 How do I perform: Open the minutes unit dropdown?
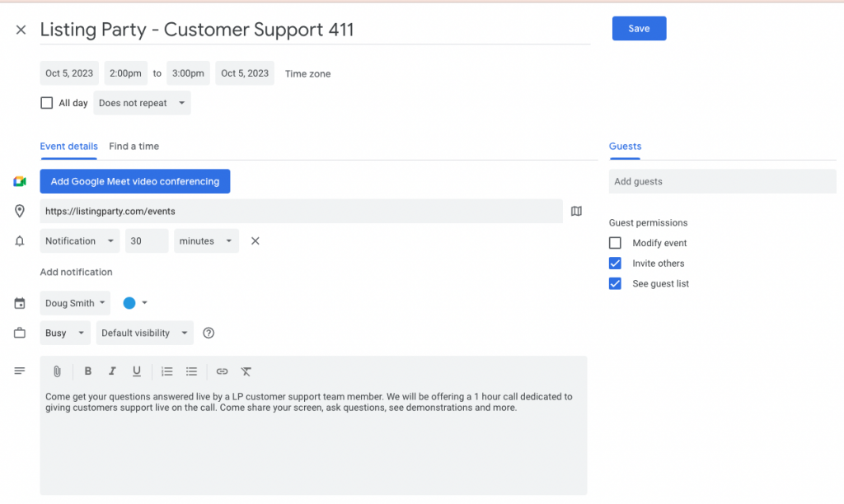pyautogui.click(x=206, y=241)
